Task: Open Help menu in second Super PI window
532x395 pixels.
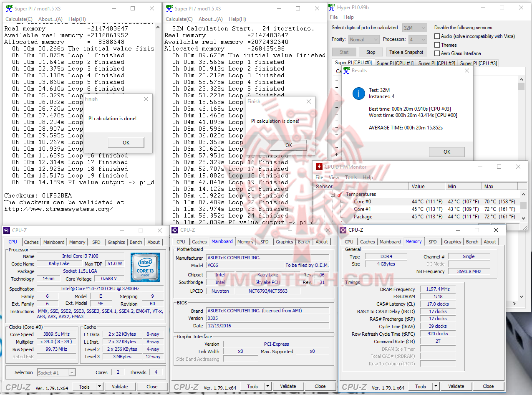Action: coord(237,19)
